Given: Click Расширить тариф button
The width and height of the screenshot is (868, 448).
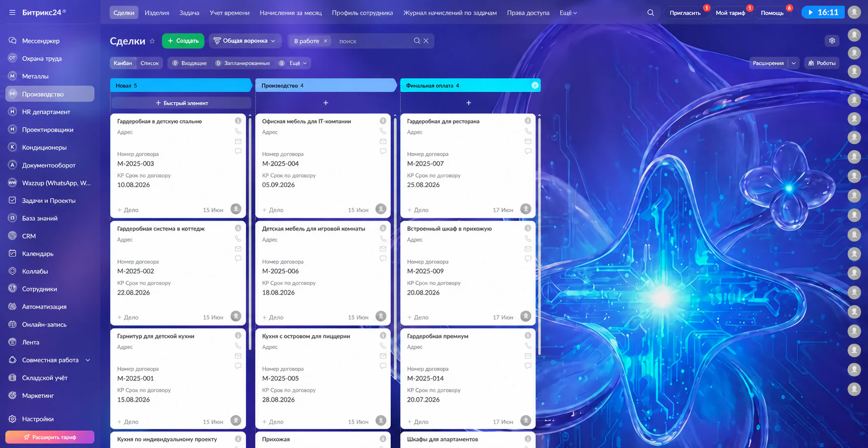Looking at the screenshot, I should (x=50, y=437).
